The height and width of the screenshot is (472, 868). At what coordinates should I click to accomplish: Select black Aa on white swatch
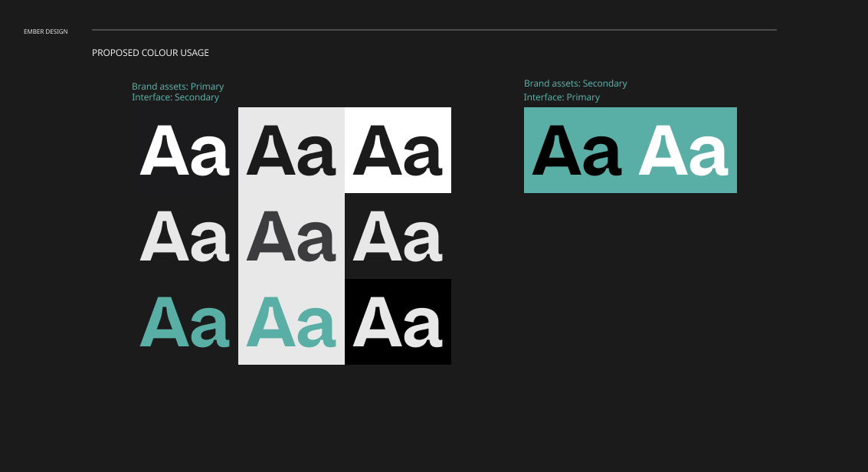click(x=398, y=150)
